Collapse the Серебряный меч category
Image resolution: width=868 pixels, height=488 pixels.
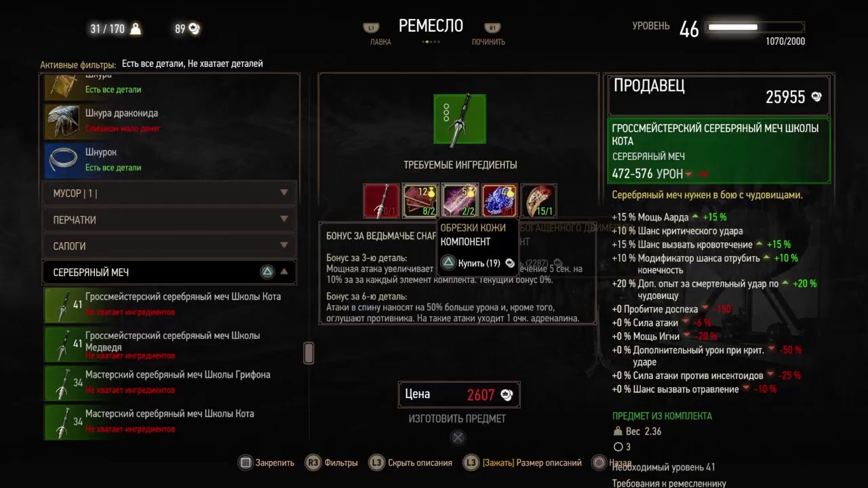tap(170, 272)
